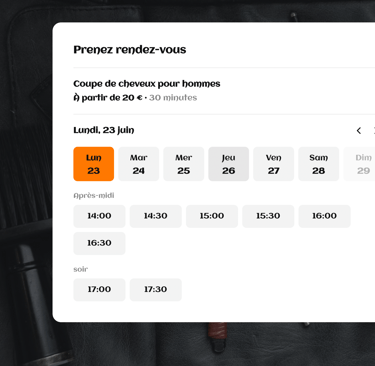Book the 16:00 afternoon slot
Screen dimensions: 375x366
(325, 216)
